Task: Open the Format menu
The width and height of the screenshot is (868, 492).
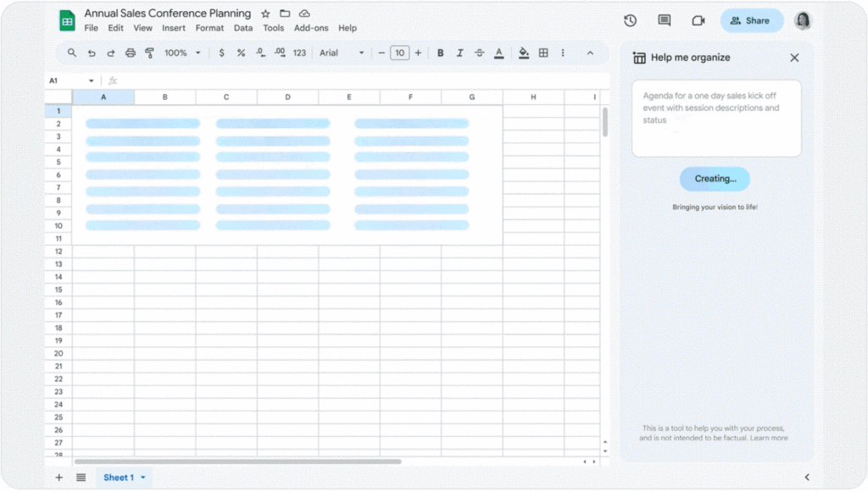Action: 209,28
